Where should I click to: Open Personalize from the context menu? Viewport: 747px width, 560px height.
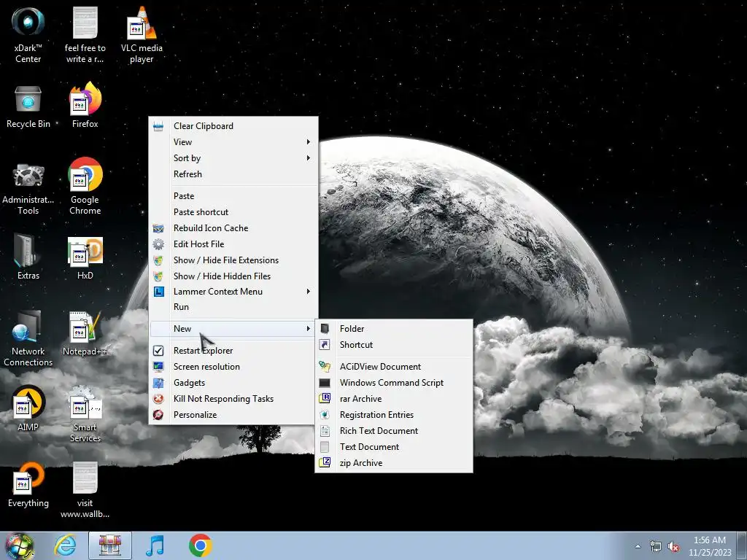coord(233,415)
